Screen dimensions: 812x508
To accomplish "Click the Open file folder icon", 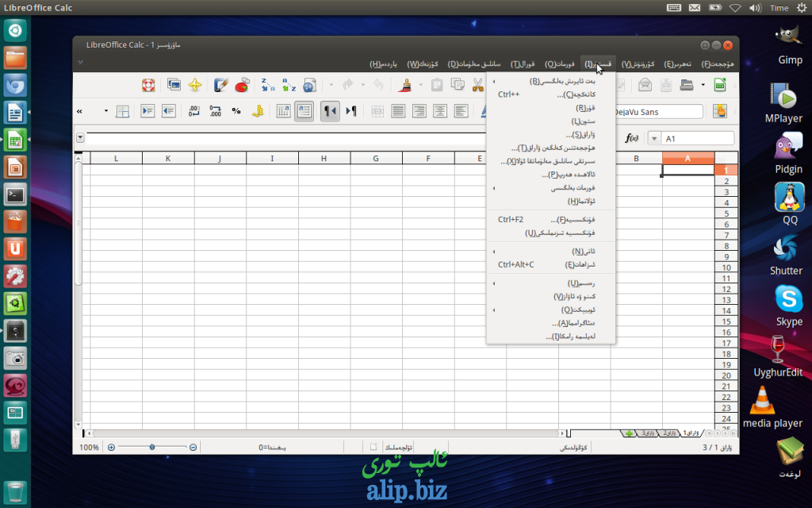I will pos(687,85).
